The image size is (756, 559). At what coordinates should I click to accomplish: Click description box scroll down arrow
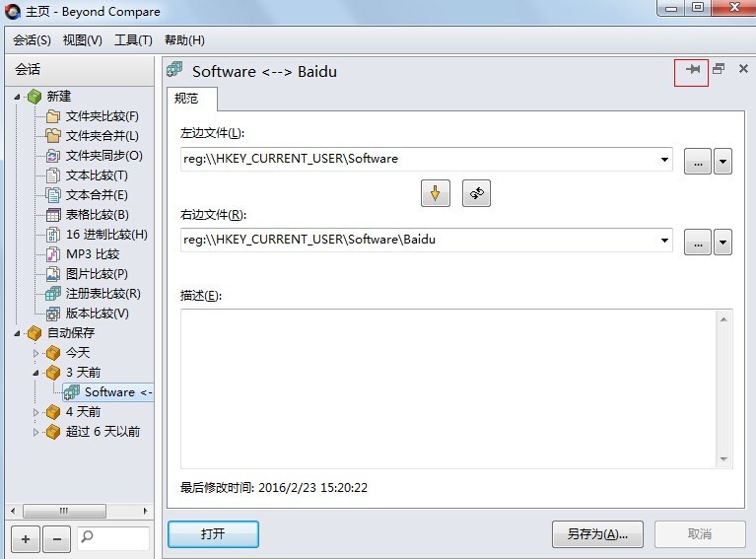[723, 459]
